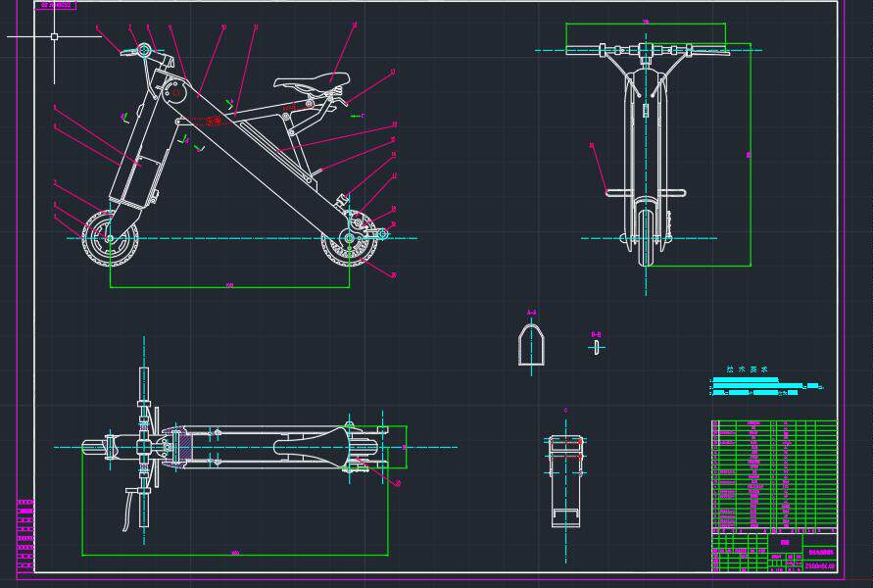The image size is (873, 588).
Task: Select the chain-driven rear wheel in side view
Action: 349,239
